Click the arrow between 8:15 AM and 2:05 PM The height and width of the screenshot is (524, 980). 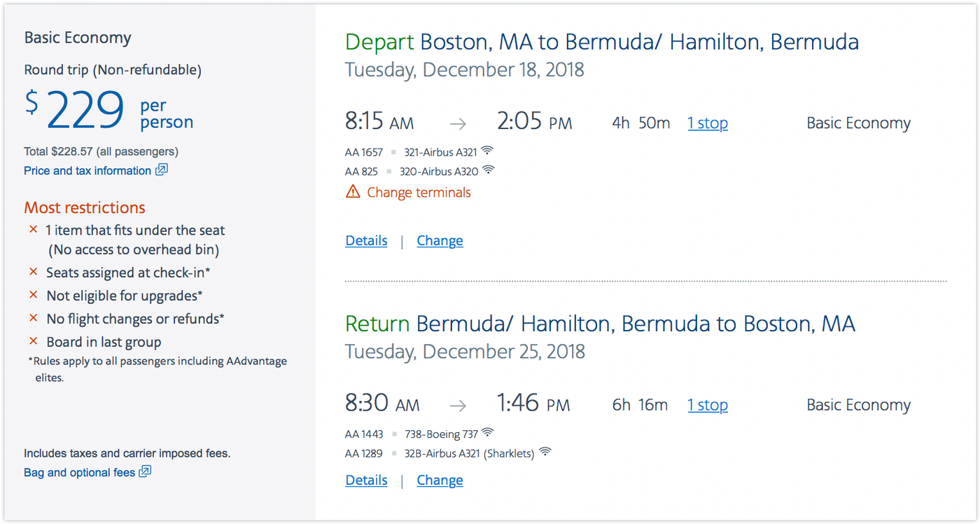458,123
